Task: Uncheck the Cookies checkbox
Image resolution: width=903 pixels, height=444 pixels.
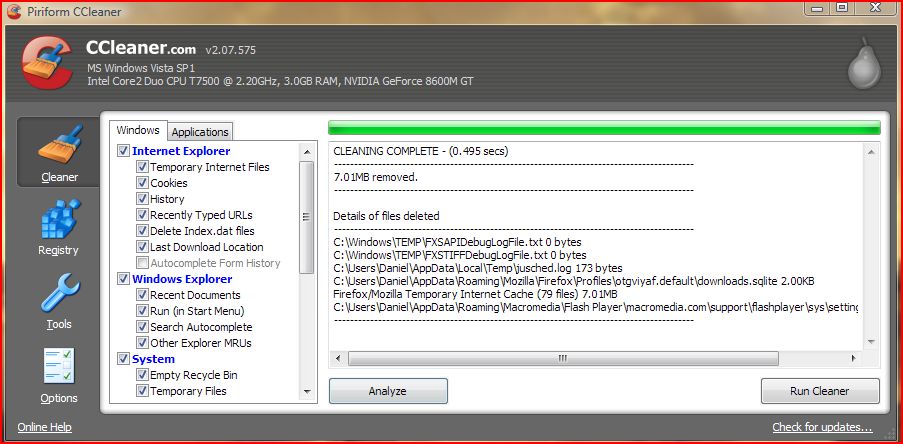Action: [142, 183]
